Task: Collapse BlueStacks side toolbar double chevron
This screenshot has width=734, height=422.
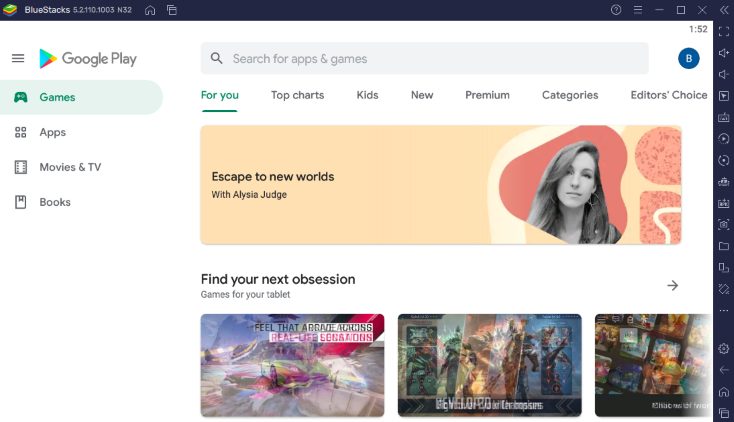Action: pyautogui.click(x=724, y=10)
